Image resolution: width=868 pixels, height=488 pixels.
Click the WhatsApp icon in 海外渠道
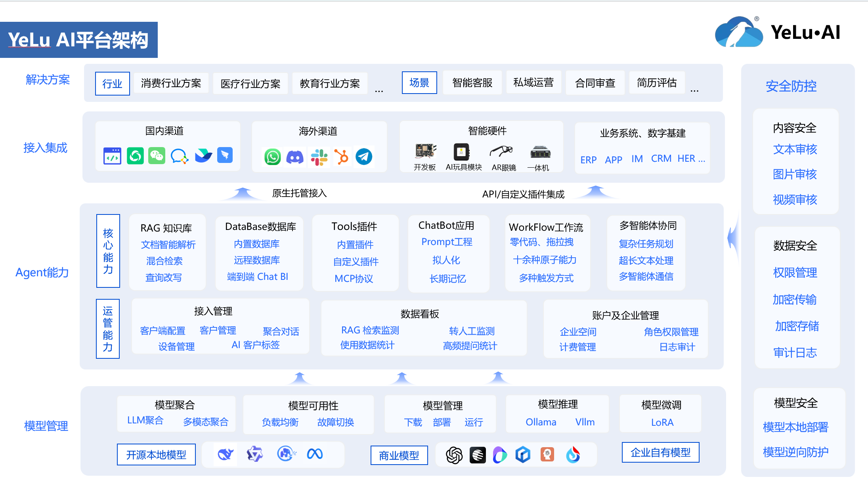point(272,157)
